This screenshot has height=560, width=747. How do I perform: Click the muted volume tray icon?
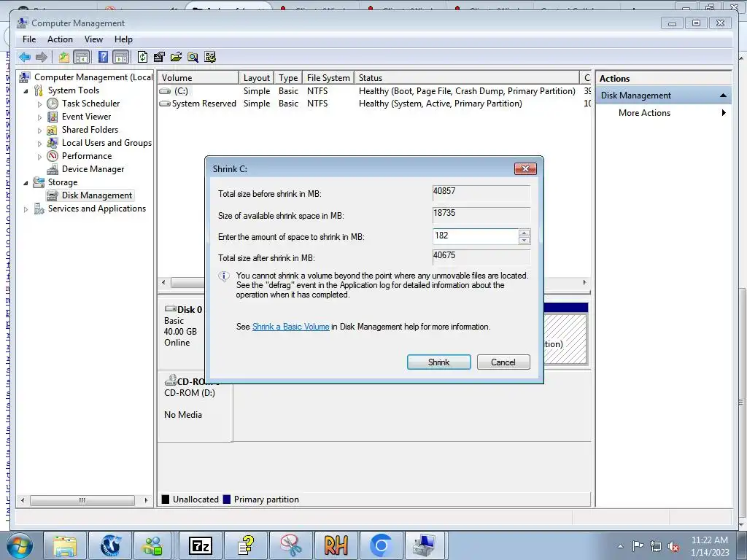673,547
